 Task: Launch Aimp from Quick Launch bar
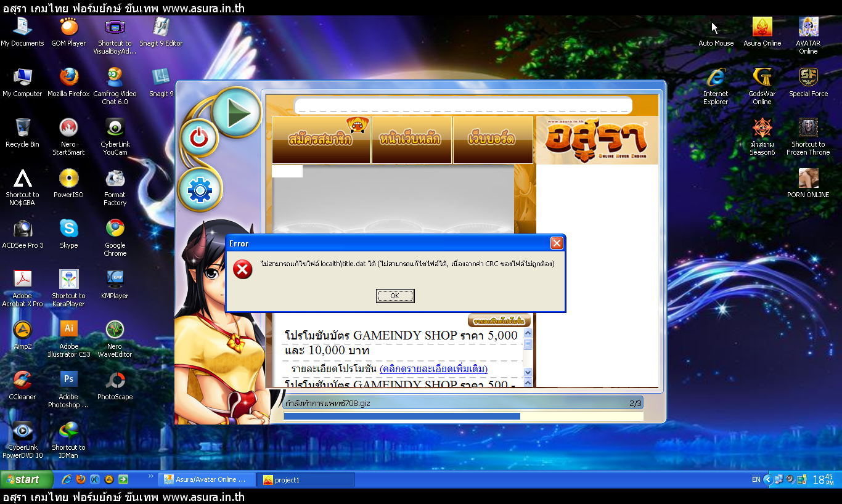coord(109,479)
